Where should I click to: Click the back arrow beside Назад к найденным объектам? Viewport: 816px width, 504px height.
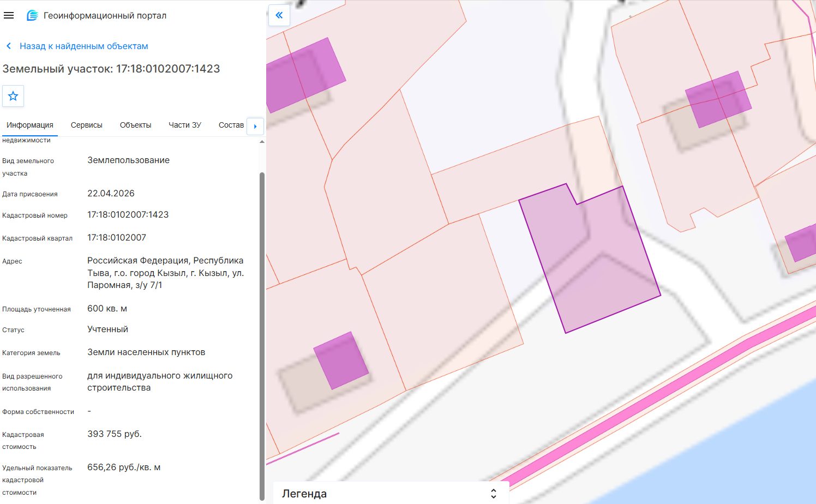[x=9, y=46]
